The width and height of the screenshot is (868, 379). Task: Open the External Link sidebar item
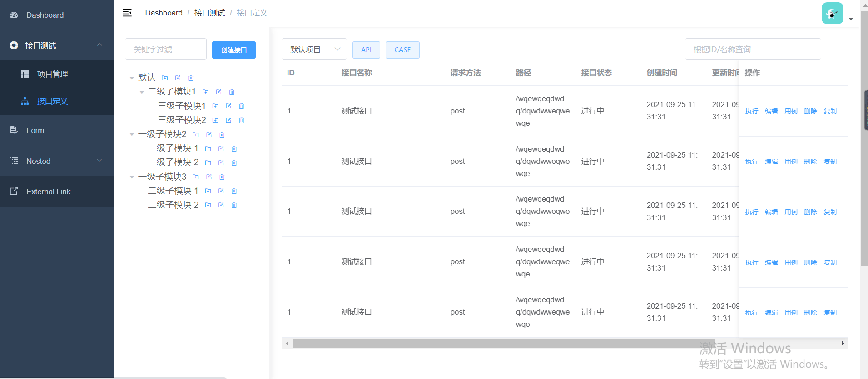57,192
